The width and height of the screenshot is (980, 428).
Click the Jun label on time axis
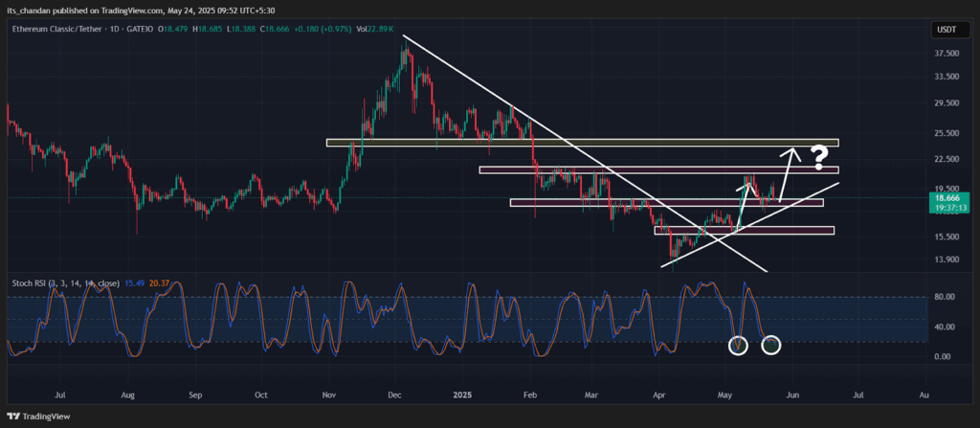(793, 395)
